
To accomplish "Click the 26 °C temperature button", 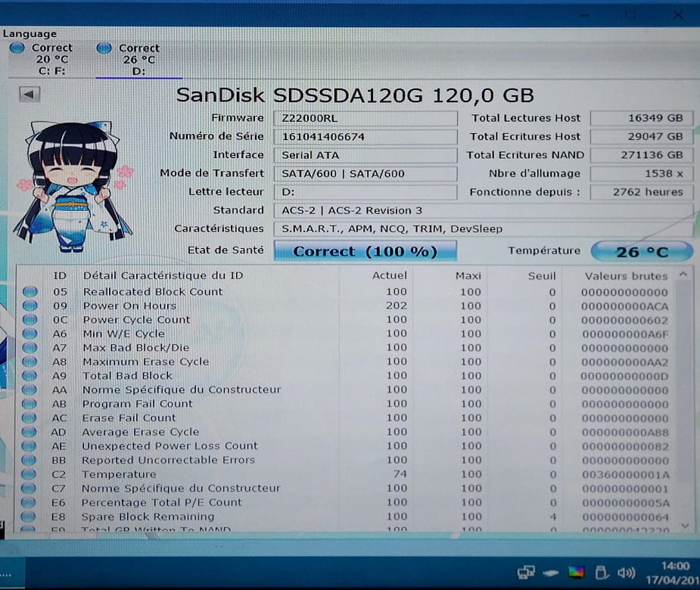I will (x=641, y=251).
